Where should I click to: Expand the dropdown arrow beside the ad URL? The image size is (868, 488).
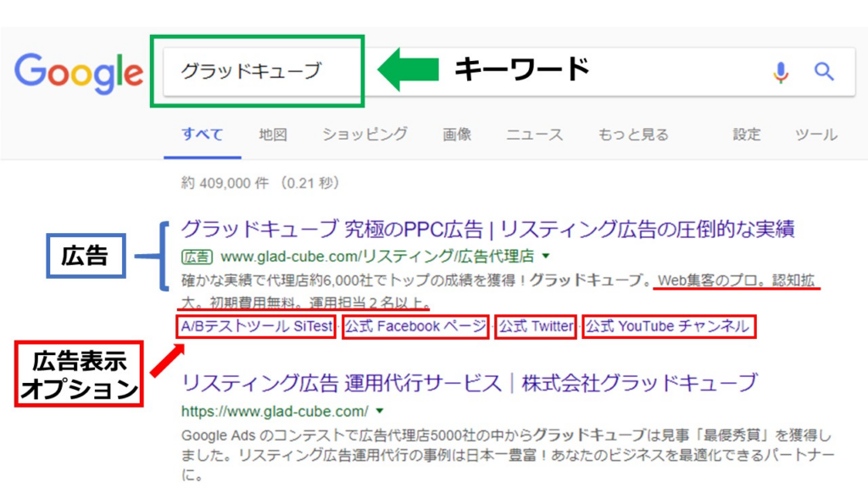[546, 256]
